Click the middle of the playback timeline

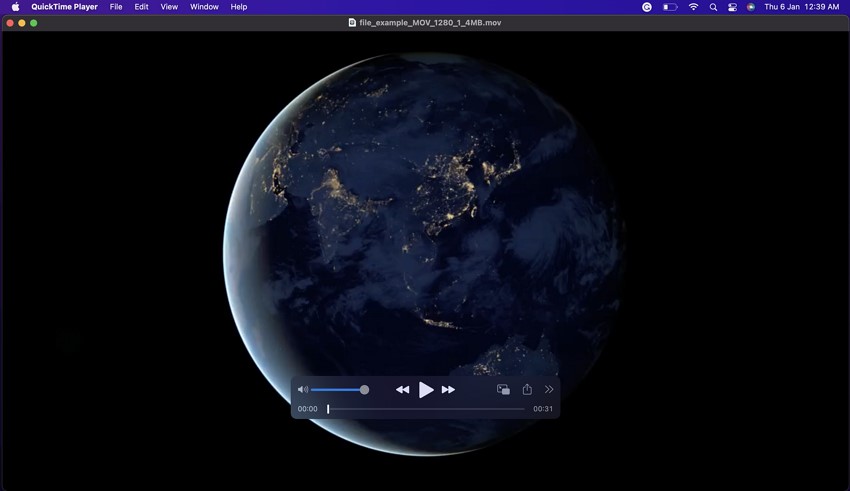click(426, 409)
